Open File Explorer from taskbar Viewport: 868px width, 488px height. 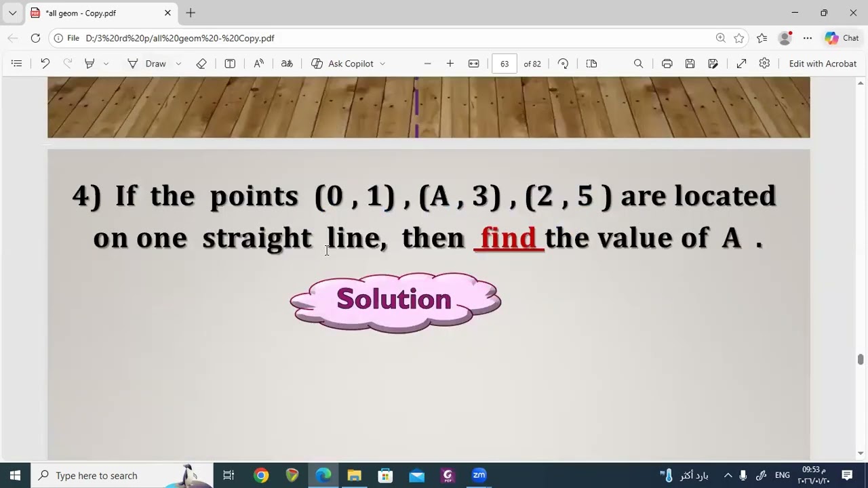click(x=354, y=475)
